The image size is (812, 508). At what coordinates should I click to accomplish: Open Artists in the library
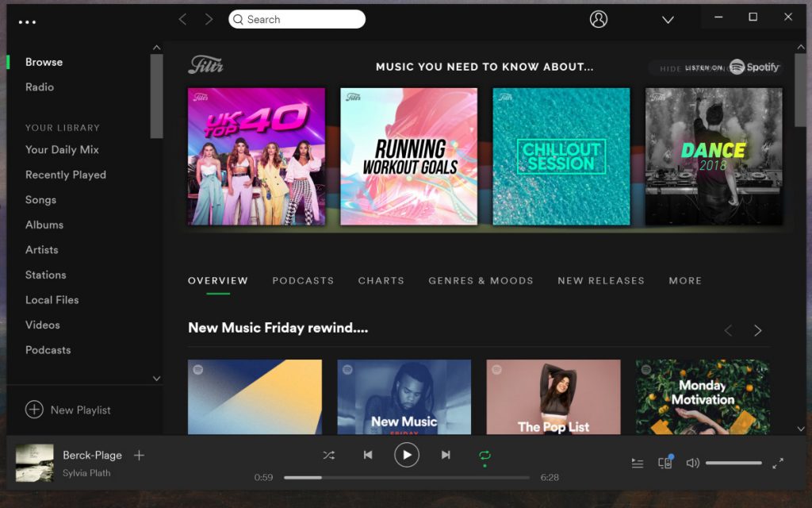[42, 249]
